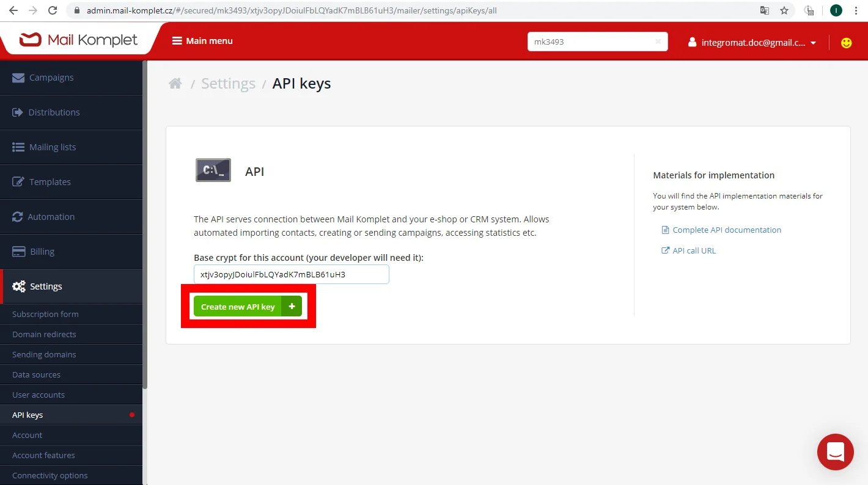Click the Billing card icon
The image size is (868, 485).
[x=19, y=252]
